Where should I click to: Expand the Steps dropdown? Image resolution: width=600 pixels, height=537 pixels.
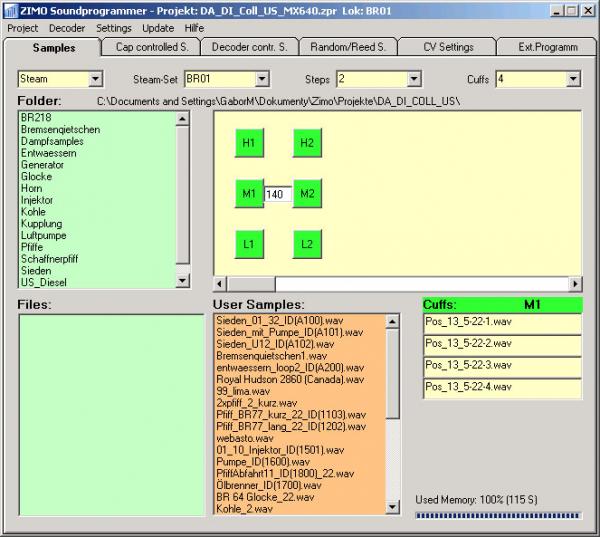(x=414, y=79)
